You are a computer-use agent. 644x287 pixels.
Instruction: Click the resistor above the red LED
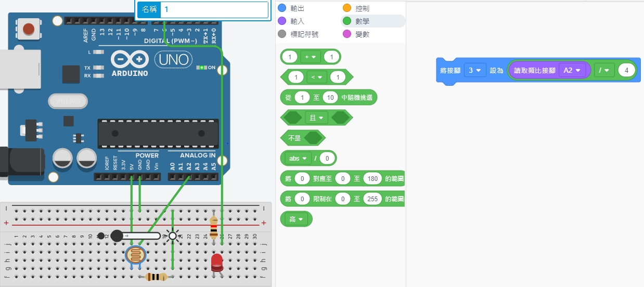point(213,226)
